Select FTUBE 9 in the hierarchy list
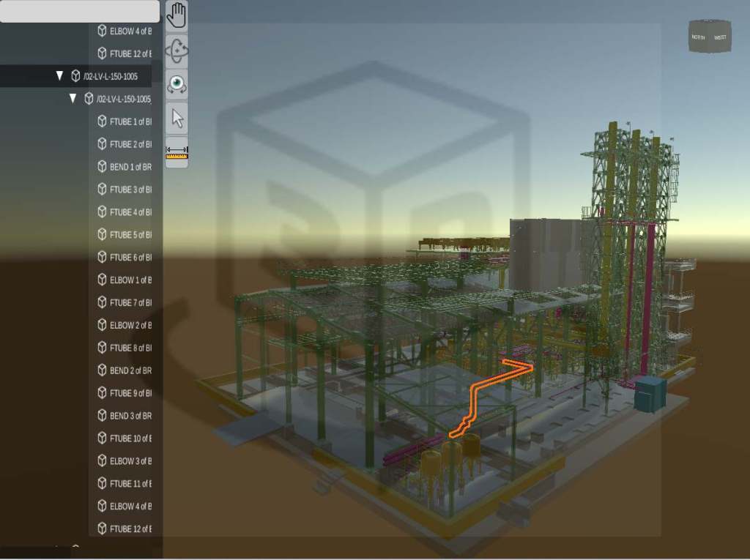 pyautogui.click(x=130, y=393)
